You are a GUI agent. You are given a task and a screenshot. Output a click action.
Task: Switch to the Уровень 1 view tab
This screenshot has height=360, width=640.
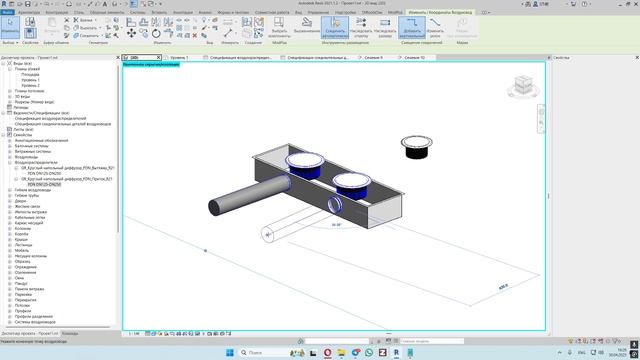tap(179, 58)
